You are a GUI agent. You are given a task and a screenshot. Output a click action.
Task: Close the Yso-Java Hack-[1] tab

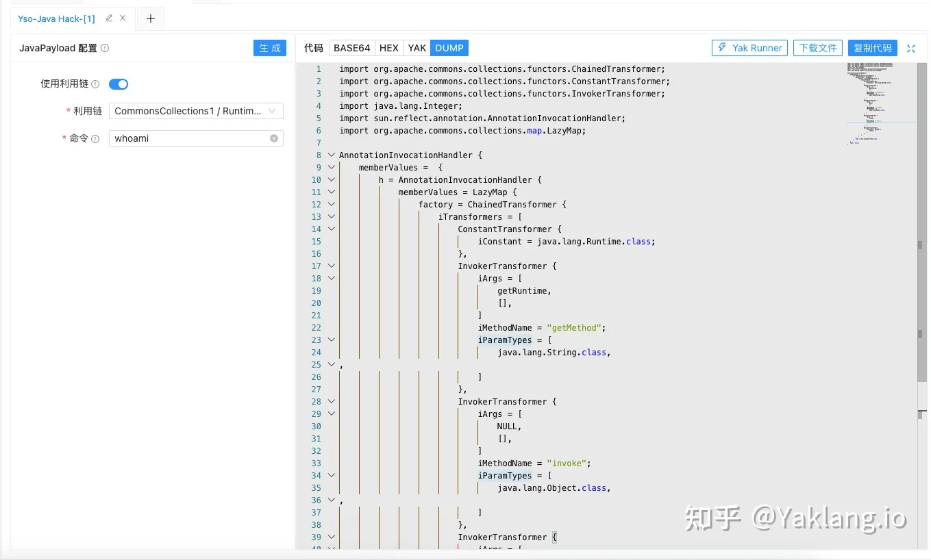[123, 18]
